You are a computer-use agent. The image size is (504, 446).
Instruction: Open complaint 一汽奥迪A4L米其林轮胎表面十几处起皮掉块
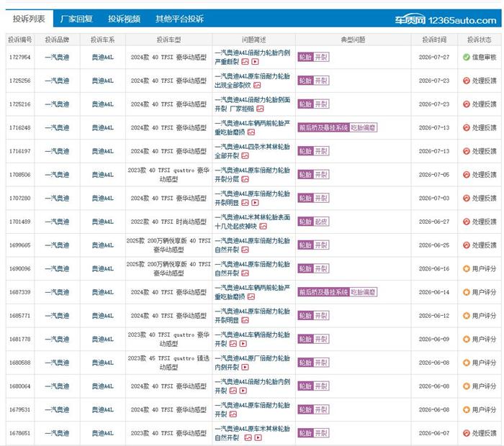(x=252, y=222)
